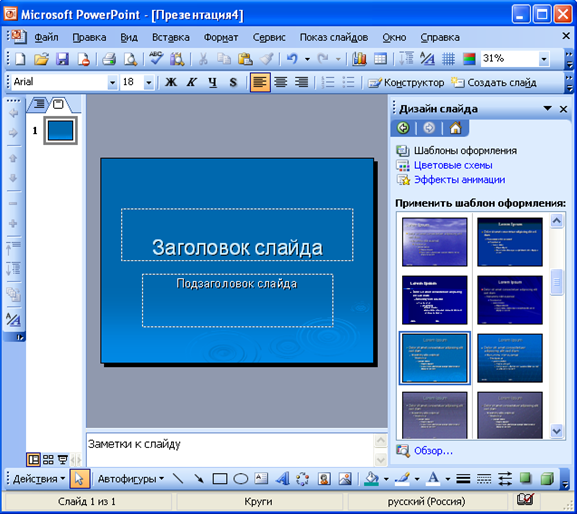The height and width of the screenshot is (514, 577).
Task: Open the Цветовые схемы link
Action: click(x=453, y=165)
